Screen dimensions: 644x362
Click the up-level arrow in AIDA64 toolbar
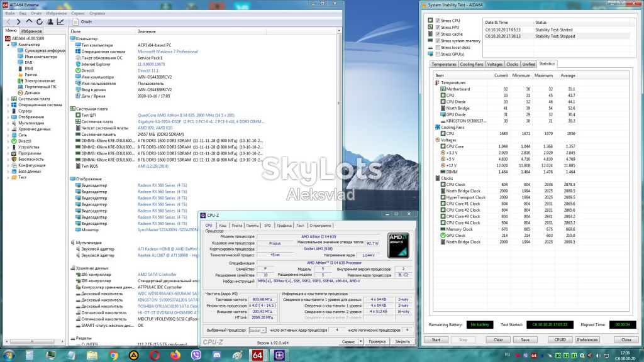pyautogui.click(x=29, y=22)
